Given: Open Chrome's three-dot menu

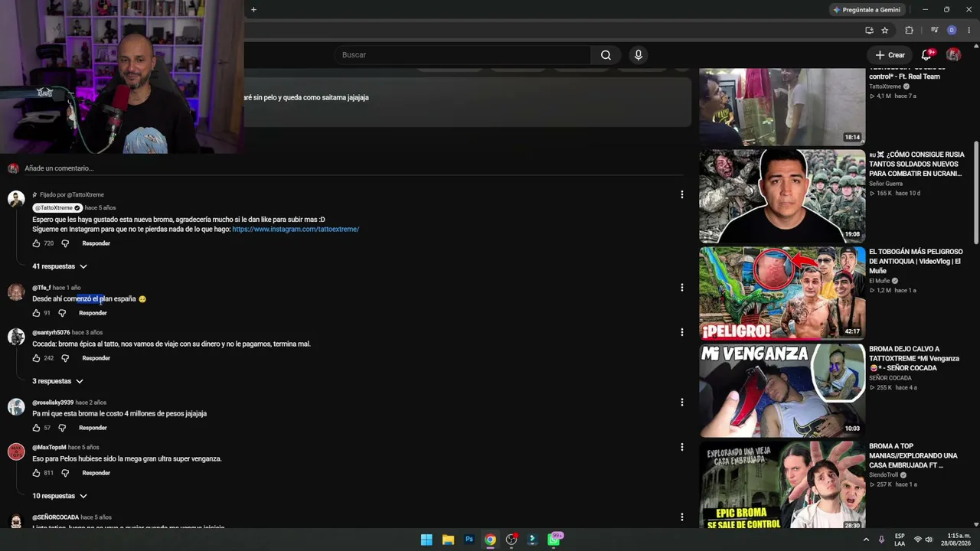Looking at the screenshot, I should (969, 31).
